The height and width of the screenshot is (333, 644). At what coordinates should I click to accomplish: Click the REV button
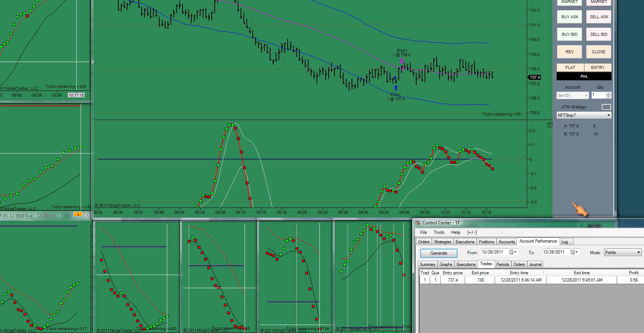coord(570,52)
